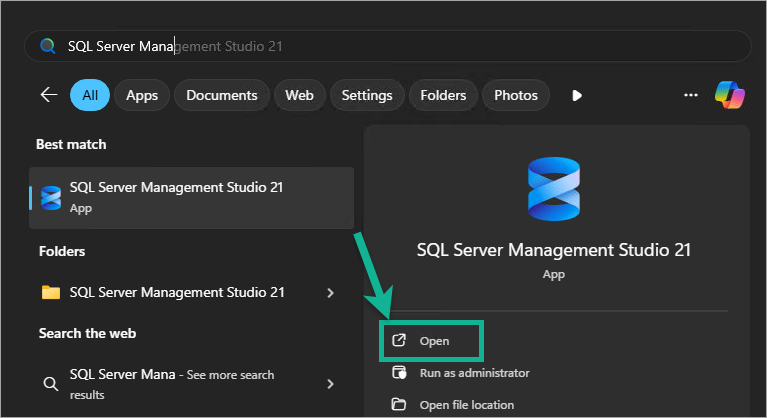Viewport: 767px width, 418px height.
Task: Click the Folders section heading
Action: (x=62, y=251)
